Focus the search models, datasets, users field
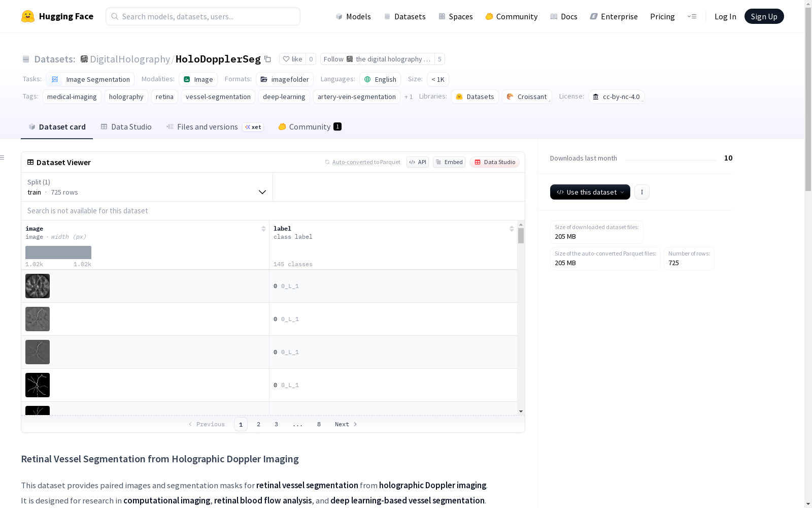The height and width of the screenshot is (508, 812). point(203,16)
